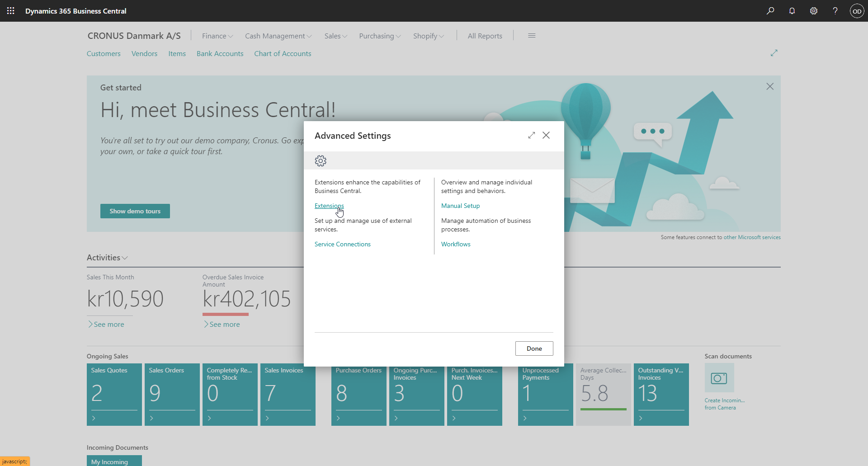The image size is (868, 466).
Task: Open Bank Accounts
Action: 220,53
